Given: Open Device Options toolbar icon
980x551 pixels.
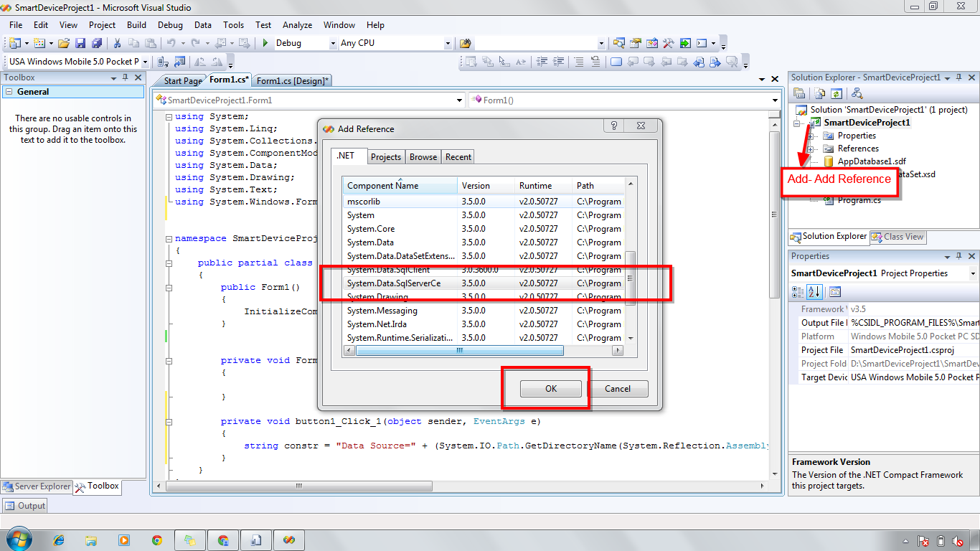Looking at the screenshot, I should [179, 62].
